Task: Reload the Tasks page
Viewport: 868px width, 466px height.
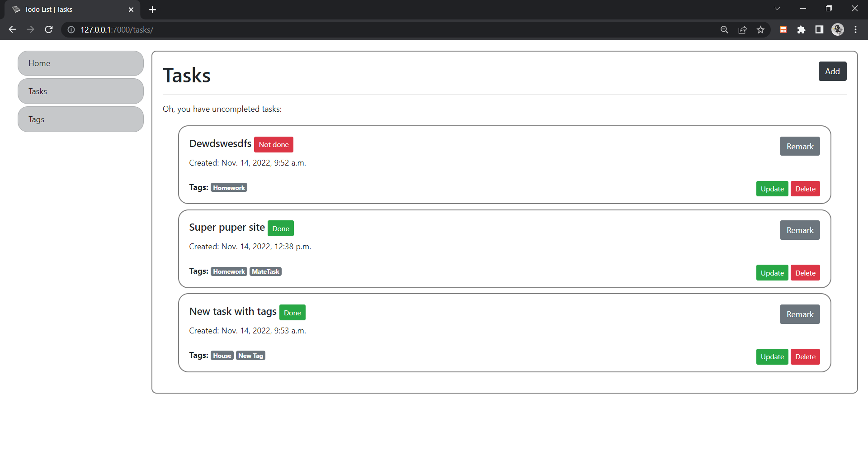Action: click(x=48, y=29)
